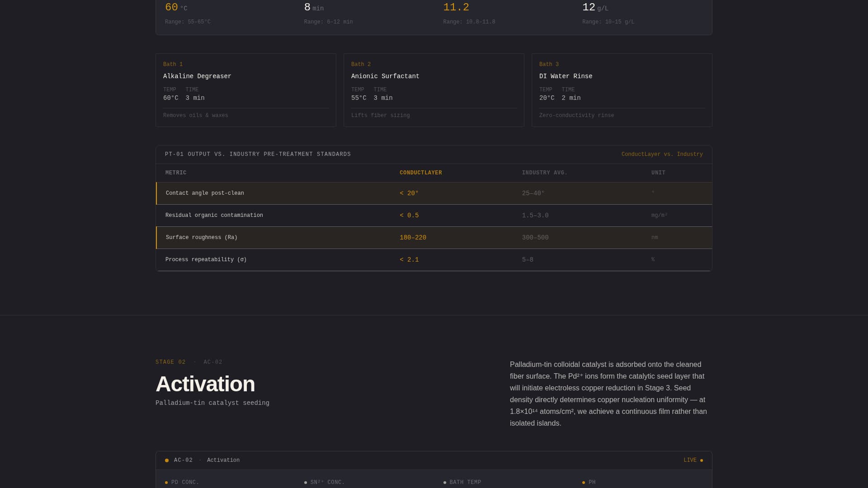The width and height of the screenshot is (868, 488).
Task: Click the highlight bar on Surface roughness row
Action: tap(157, 237)
